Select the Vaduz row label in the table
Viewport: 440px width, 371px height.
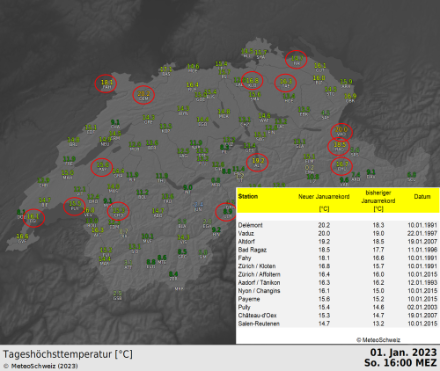[x=246, y=233]
